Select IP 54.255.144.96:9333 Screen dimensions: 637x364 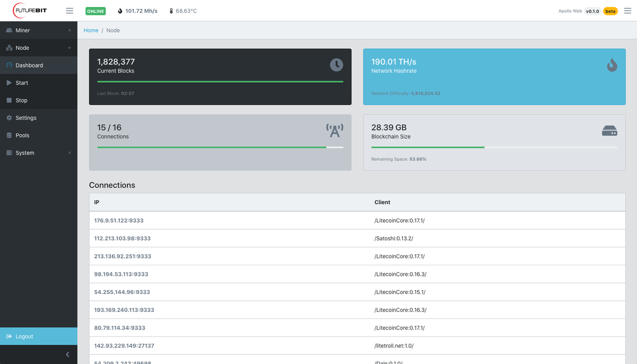point(122,292)
